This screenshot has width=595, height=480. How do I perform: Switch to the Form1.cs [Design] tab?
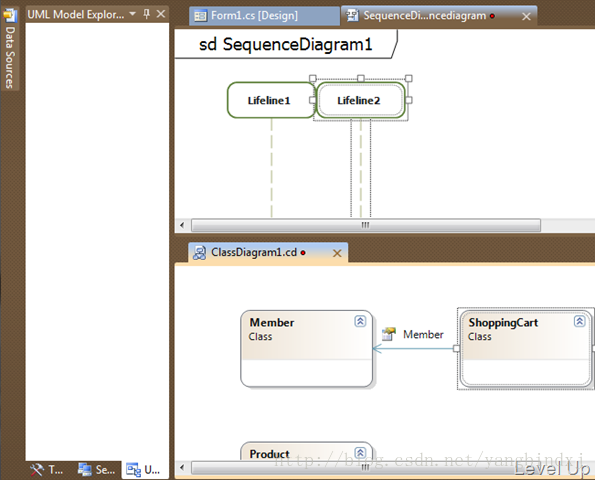pyautogui.click(x=264, y=16)
